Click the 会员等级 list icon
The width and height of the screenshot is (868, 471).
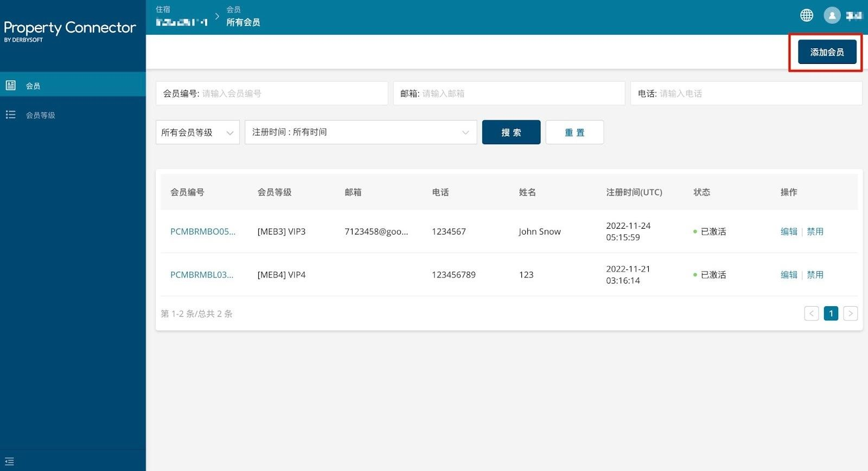pyautogui.click(x=10, y=114)
